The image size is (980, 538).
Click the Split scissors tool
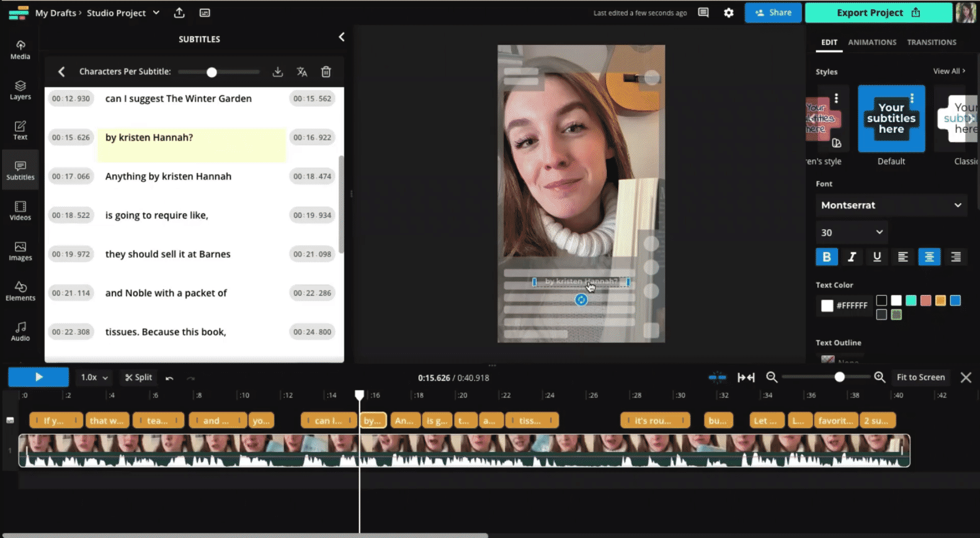tap(139, 377)
